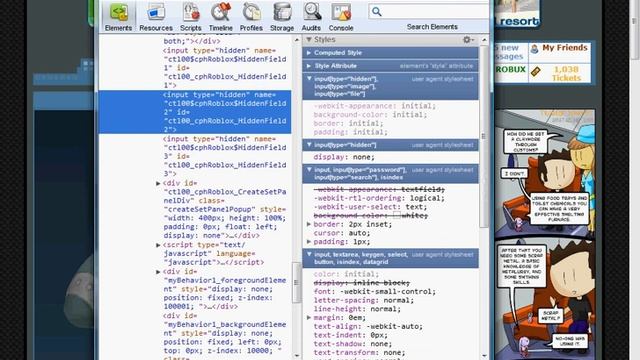Expand the ctl00_cphRoblox_CreateSetPanelDiv node
640x360 pixels.
tap(158, 183)
